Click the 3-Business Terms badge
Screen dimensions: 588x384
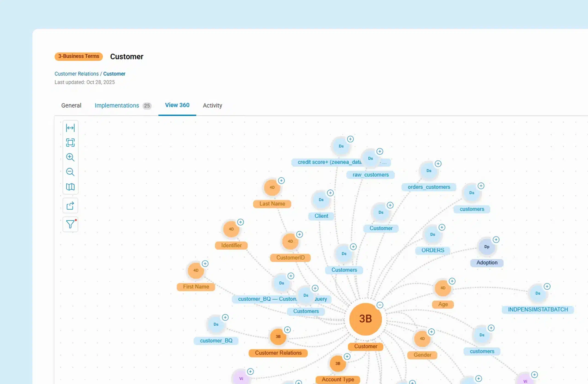pos(79,56)
